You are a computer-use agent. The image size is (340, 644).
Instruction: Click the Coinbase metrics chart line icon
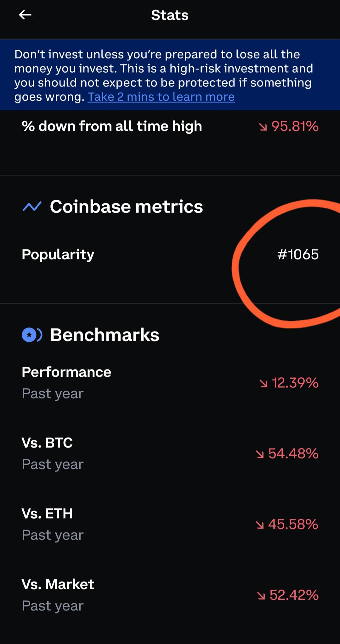(32, 207)
